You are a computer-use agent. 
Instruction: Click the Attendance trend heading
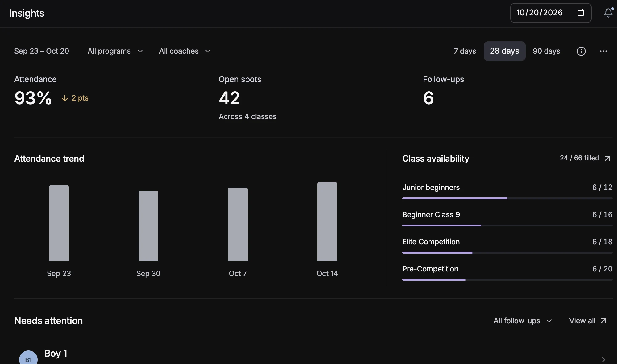pos(49,159)
